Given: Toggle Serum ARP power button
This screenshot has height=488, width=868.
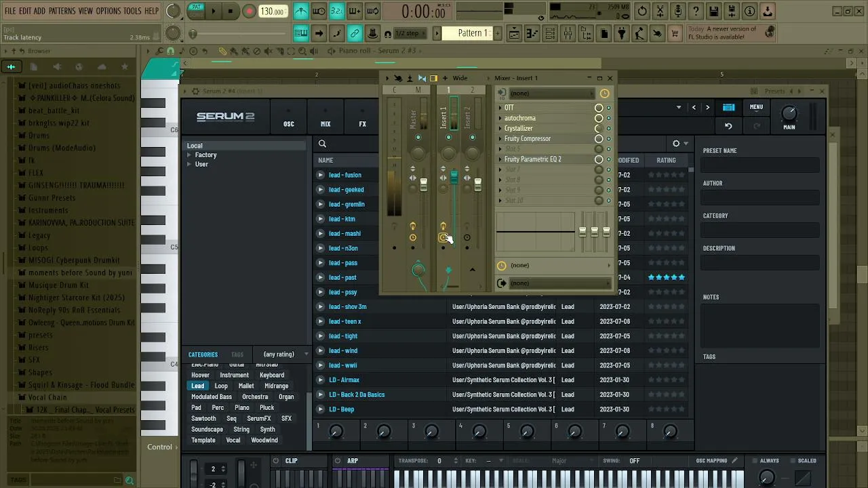Looking at the screenshot, I should [x=338, y=461].
